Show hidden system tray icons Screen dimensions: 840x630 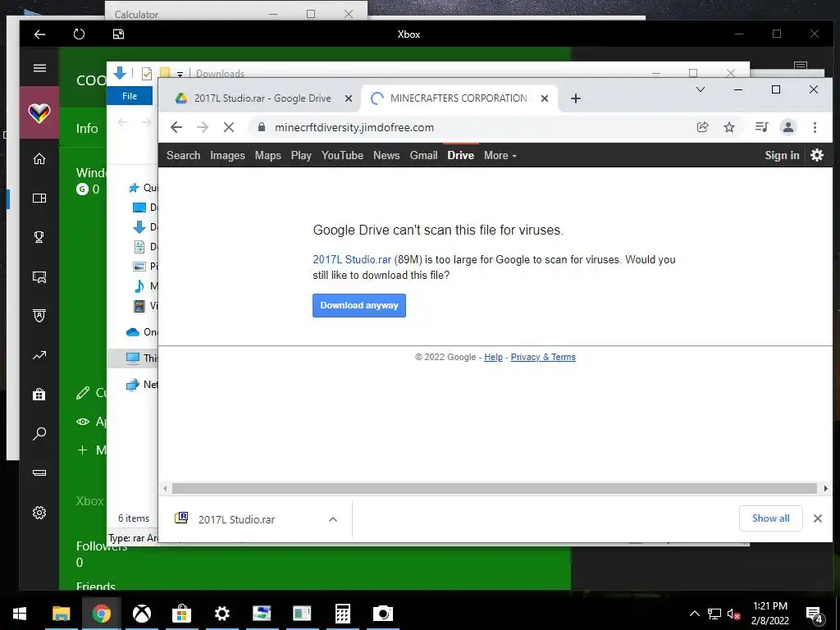pyautogui.click(x=694, y=614)
